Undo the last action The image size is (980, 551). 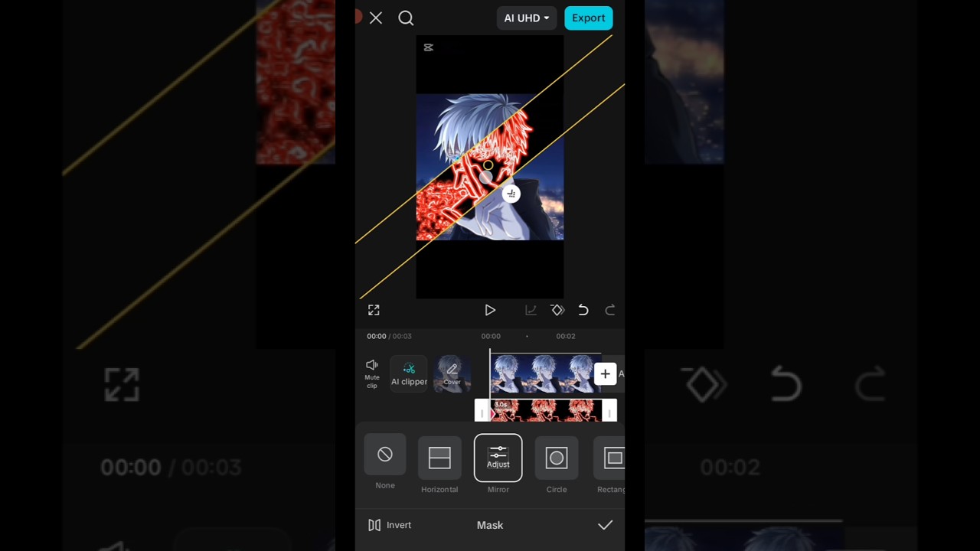[x=583, y=310]
